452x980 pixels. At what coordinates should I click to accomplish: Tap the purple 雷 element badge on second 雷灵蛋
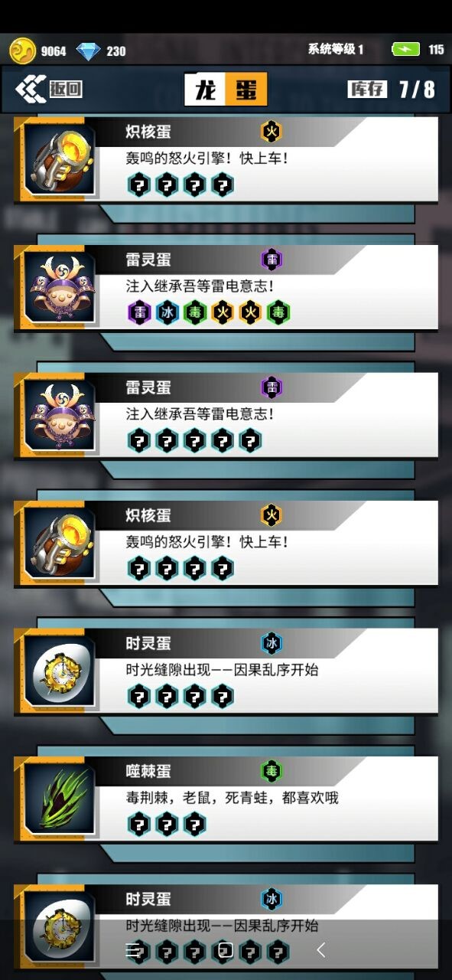click(x=272, y=388)
